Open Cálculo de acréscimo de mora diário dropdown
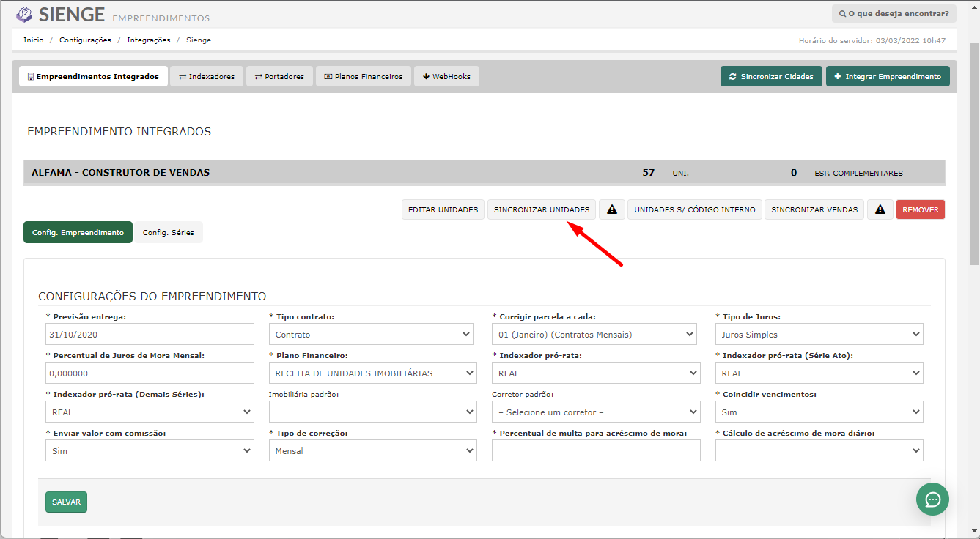The height and width of the screenshot is (539, 980). point(819,450)
